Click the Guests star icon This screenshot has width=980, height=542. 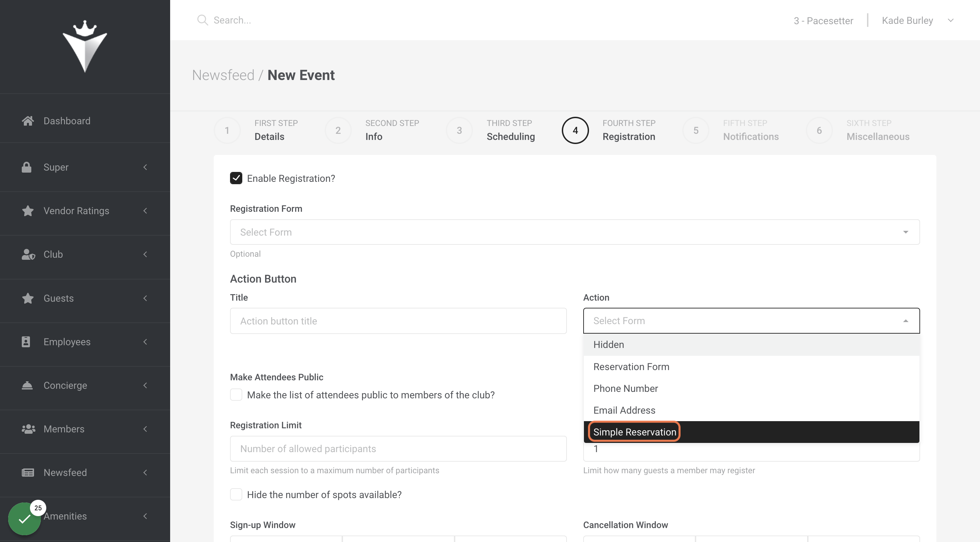pos(27,298)
